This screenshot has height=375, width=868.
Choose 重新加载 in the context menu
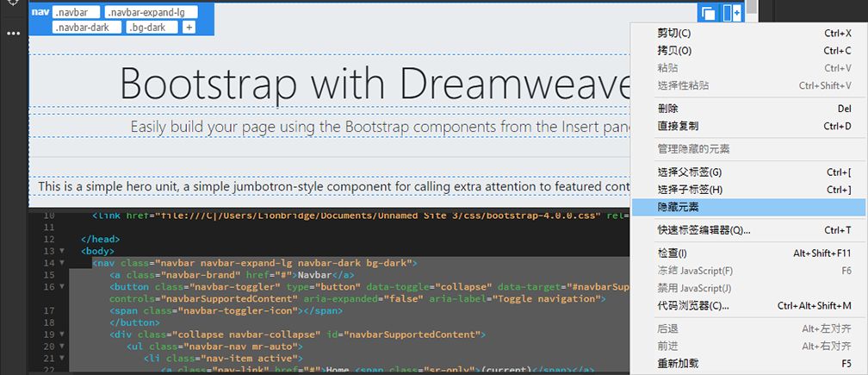[x=748, y=364]
